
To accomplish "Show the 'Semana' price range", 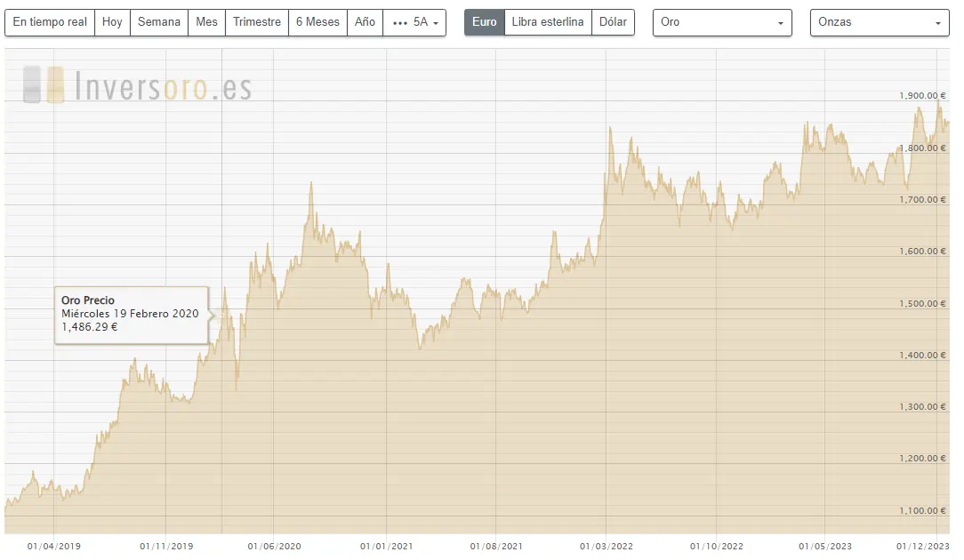I will click(159, 22).
